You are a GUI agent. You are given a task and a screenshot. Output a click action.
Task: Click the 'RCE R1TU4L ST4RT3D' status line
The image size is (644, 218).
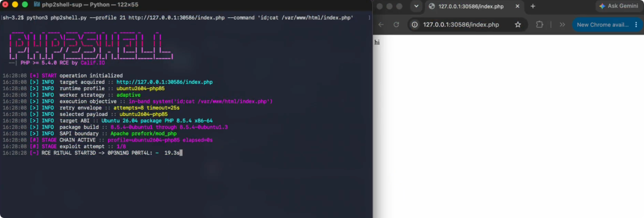(93, 153)
